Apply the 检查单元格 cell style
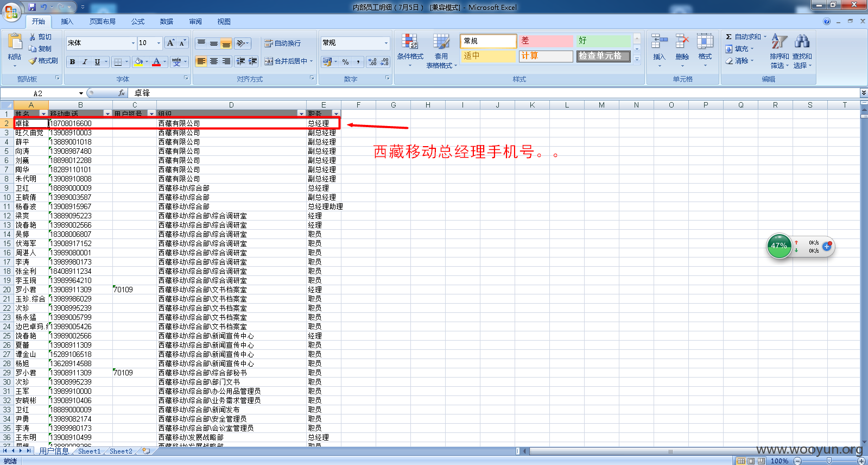The image size is (868, 465). [604, 56]
